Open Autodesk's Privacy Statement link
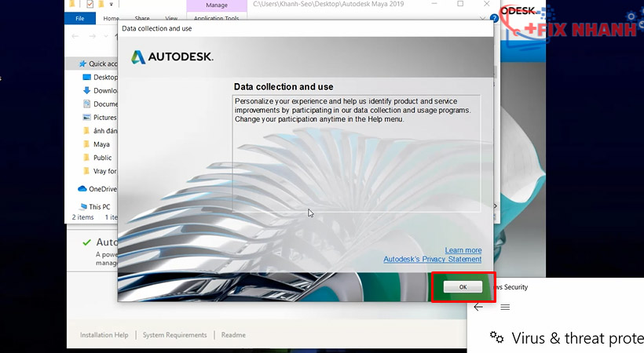The image size is (644, 353). [433, 259]
